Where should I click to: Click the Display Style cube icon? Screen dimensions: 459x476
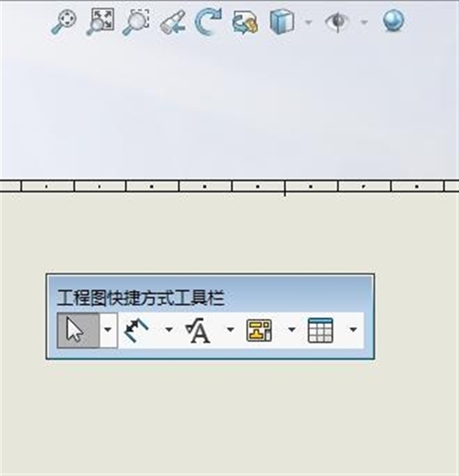(282, 21)
